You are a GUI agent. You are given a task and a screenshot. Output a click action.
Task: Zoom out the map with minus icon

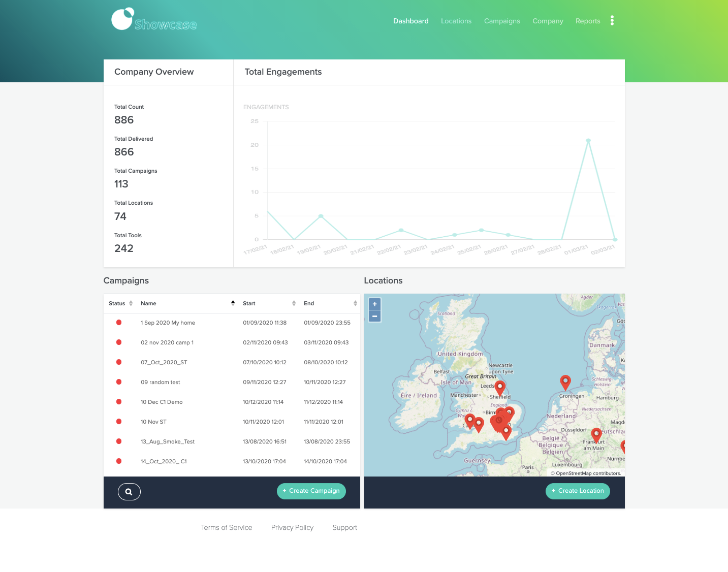[374, 315]
